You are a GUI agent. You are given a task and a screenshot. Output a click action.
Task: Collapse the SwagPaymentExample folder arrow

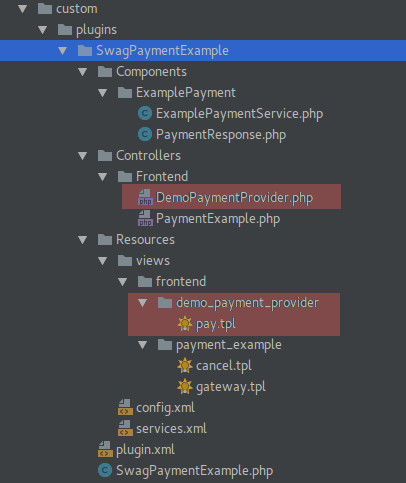coord(63,51)
